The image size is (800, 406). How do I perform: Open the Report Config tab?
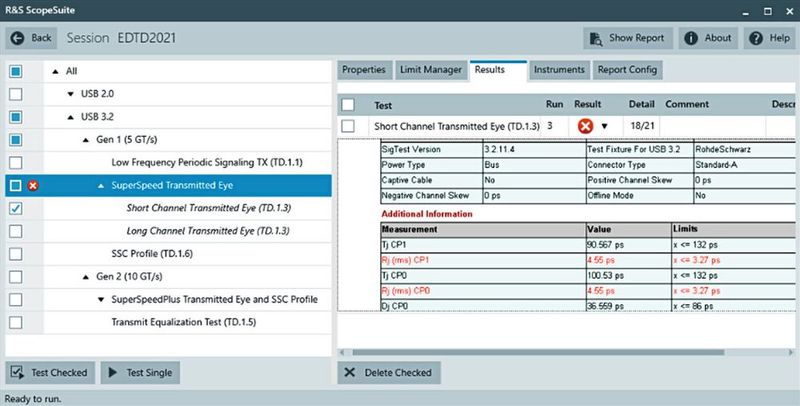point(628,70)
